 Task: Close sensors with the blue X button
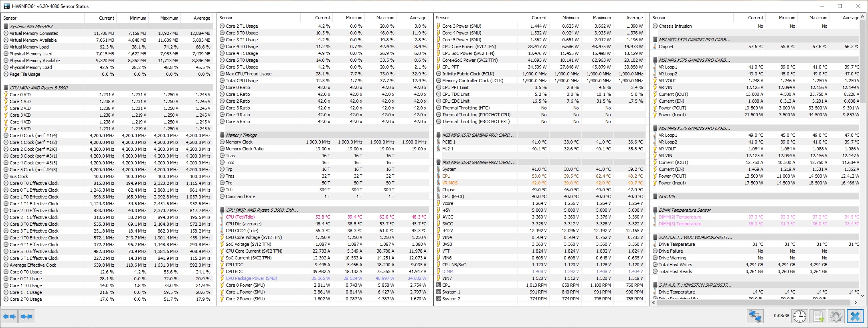click(x=855, y=316)
